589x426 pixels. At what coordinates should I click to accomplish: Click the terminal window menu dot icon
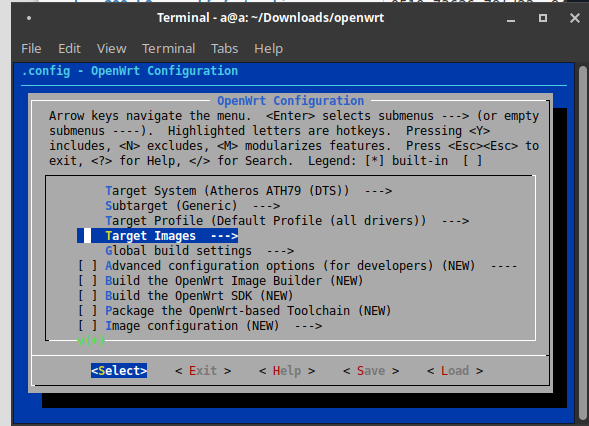click(29, 18)
